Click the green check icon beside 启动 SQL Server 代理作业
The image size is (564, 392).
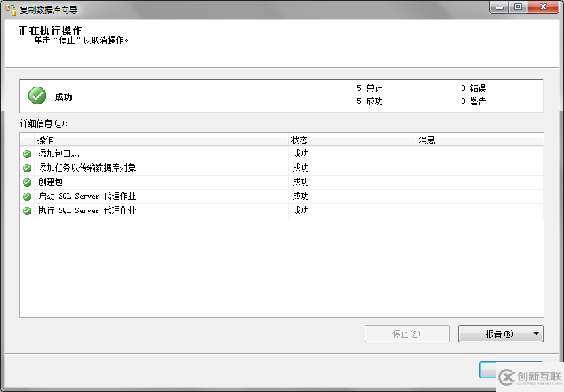[27, 197]
